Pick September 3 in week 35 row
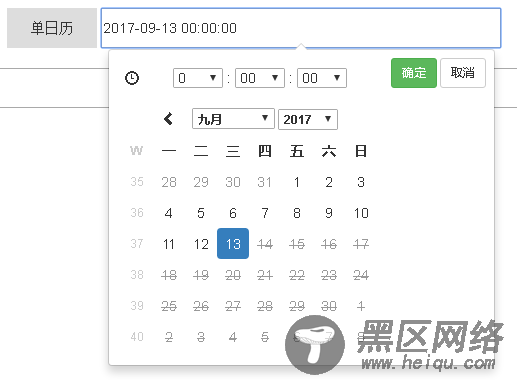Viewport: 517px width, 380px height. point(361,182)
